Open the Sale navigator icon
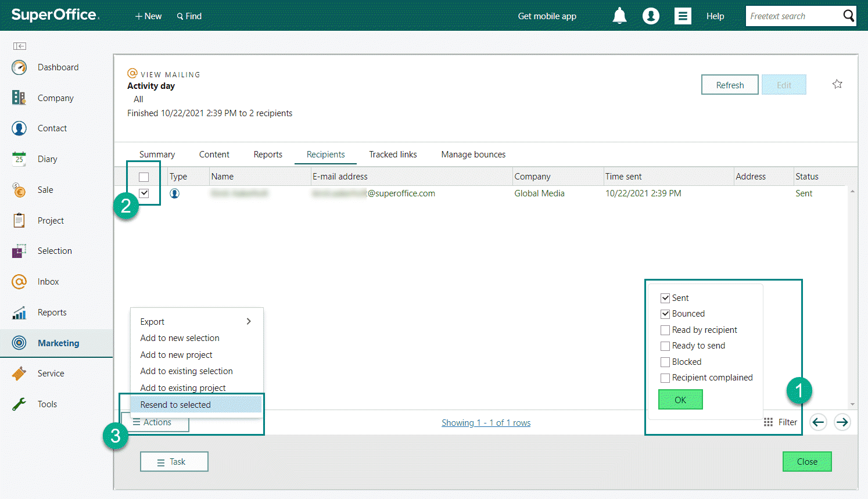This screenshot has width=868, height=499. (x=19, y=190)
